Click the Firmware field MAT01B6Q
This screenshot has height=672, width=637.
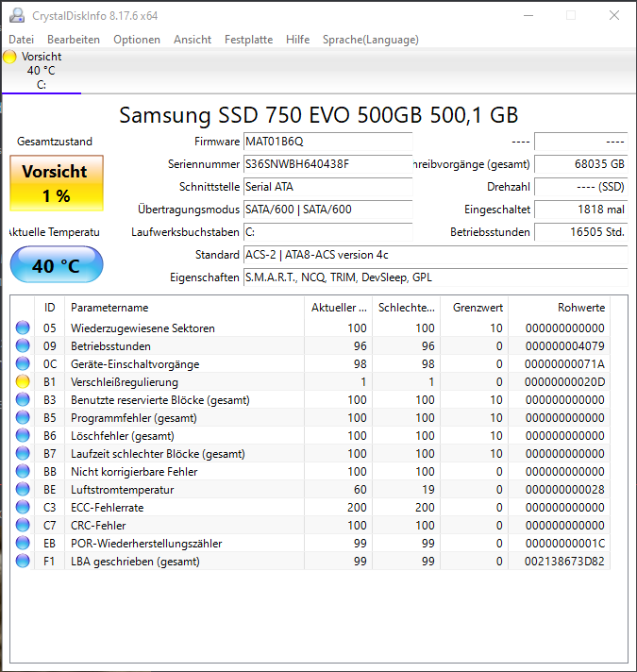pos(328,142)
